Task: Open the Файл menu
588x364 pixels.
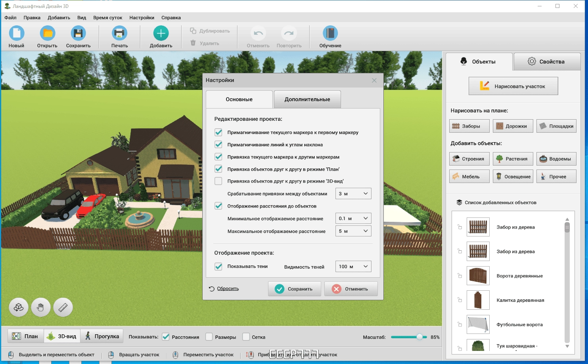Action: pyautogui.click(x=10, y=17)
